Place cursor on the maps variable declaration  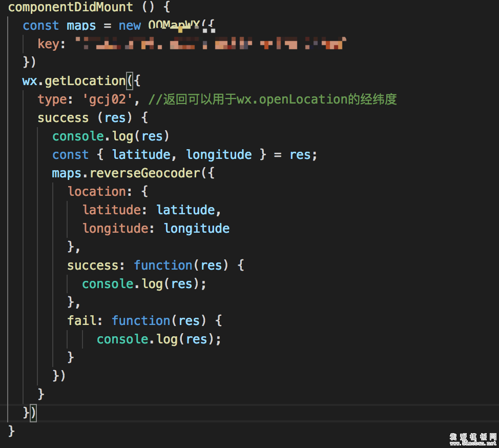click(x=81, y=26)
